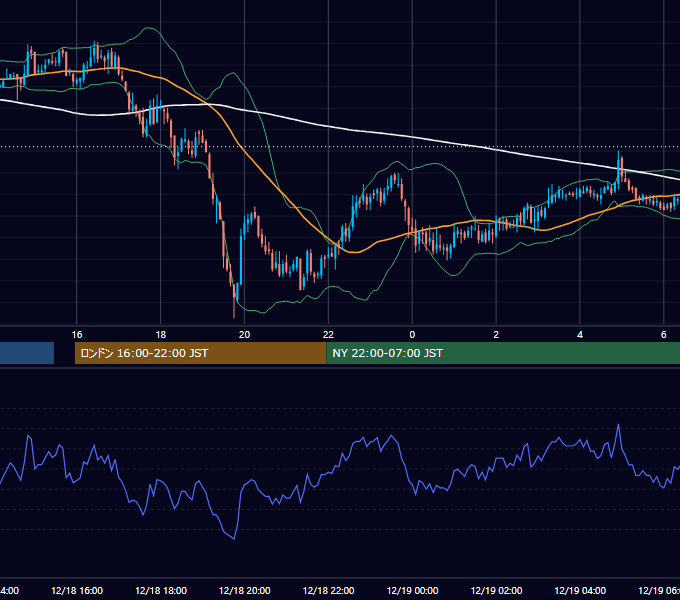
Task: Select the 12/18 16:00 time label
Action: pos(77,590)
